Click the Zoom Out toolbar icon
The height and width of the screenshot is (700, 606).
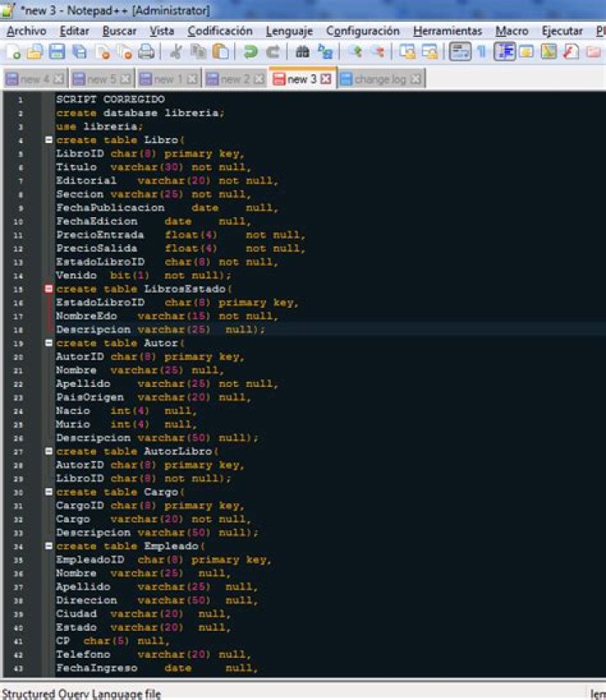[378, 52]
